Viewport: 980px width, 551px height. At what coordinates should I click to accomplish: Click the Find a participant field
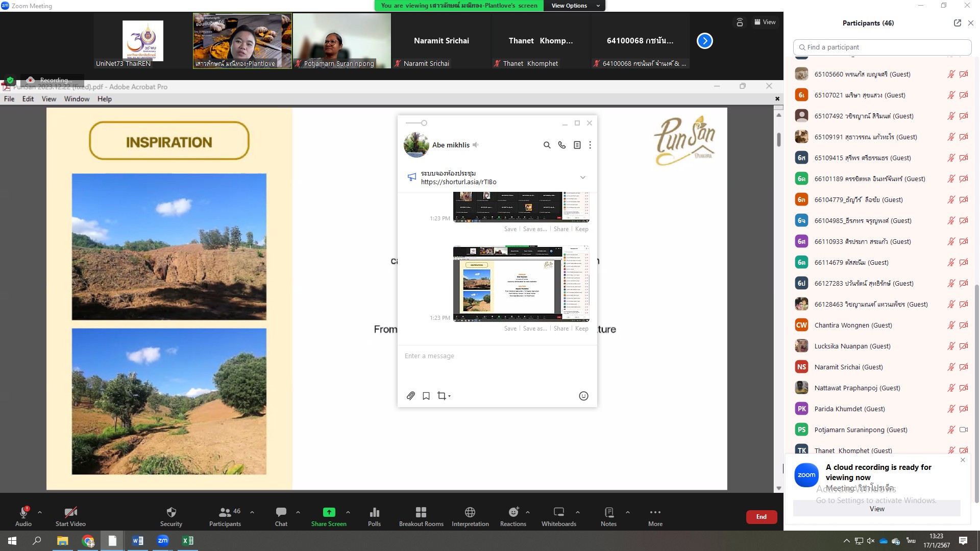(x=882, y=47)
